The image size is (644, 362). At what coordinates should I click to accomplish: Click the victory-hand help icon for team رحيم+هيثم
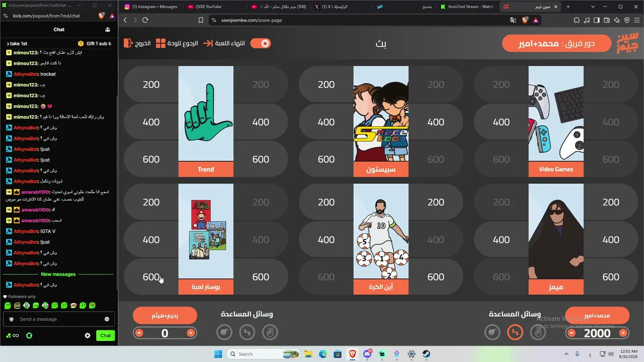point(270,332)
